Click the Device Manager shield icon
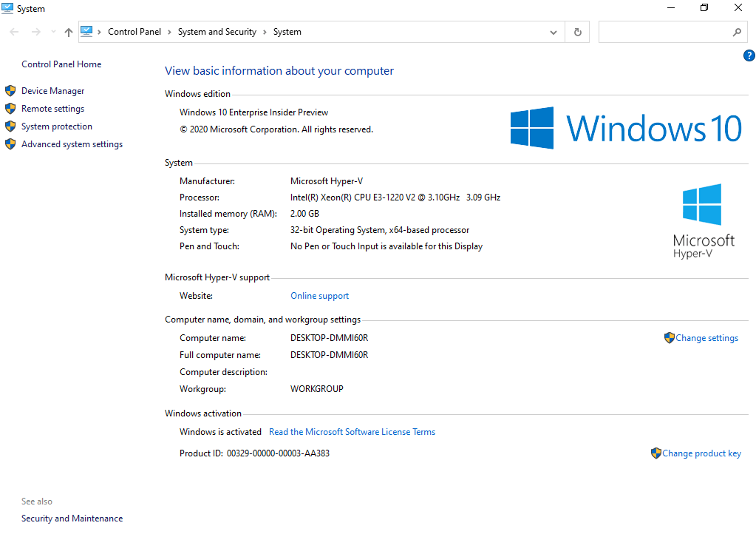Viewport: 756px width, 537px height. (10, 91)
